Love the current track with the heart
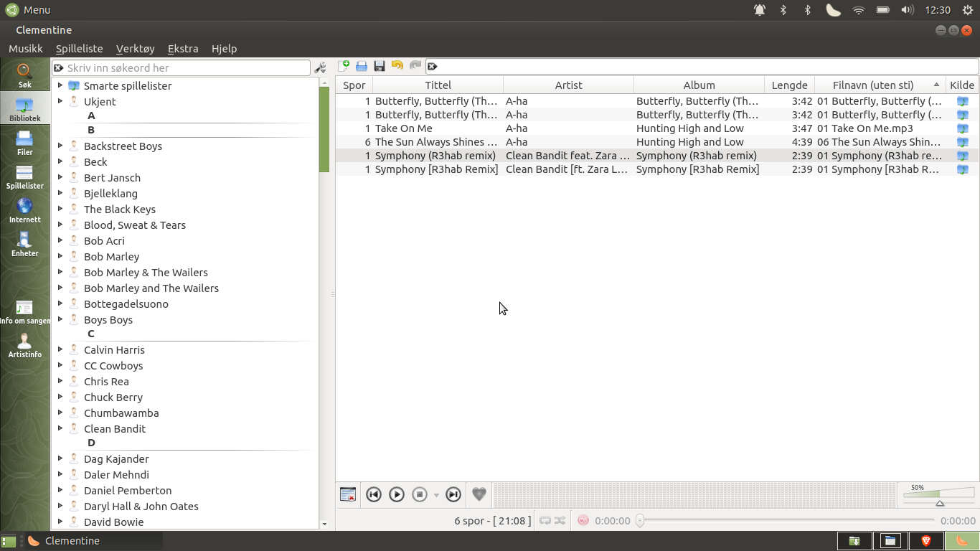Viewport: 980px width, 551px height. (x=479, y=494)
